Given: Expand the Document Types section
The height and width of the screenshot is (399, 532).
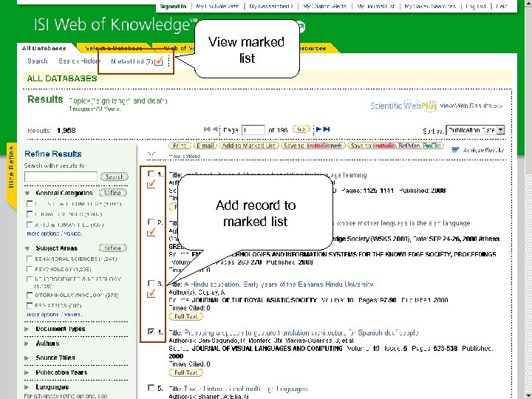Looking at the screenshot, I should 27,329.
